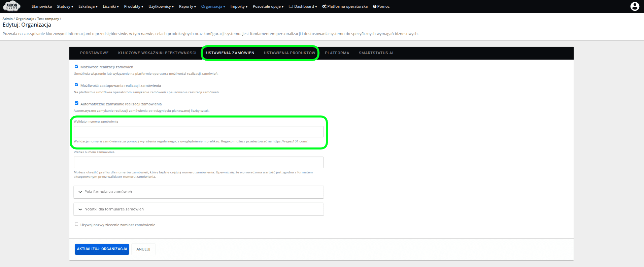644x267 pixels.
Task: Enable Używaj nazwy zlecenie zamiast zamówienie
Action: 76,224
